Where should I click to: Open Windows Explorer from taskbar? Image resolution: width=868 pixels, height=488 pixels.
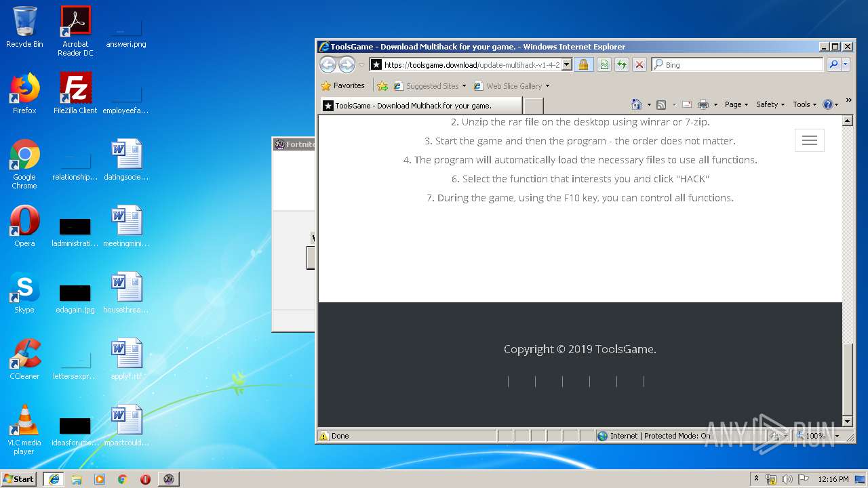point(77,479)
